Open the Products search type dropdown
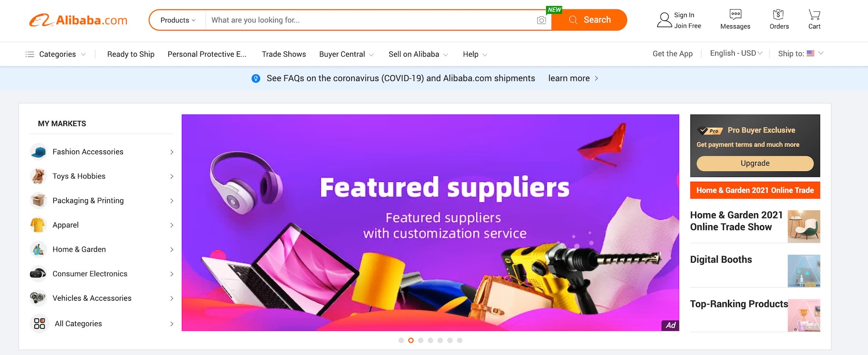The image size is (868, 355). click(x=178, y=20)
